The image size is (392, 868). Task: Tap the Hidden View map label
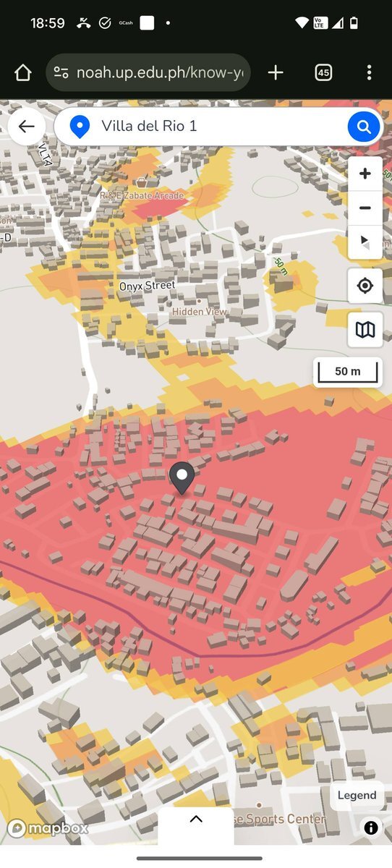coord(199,312)
